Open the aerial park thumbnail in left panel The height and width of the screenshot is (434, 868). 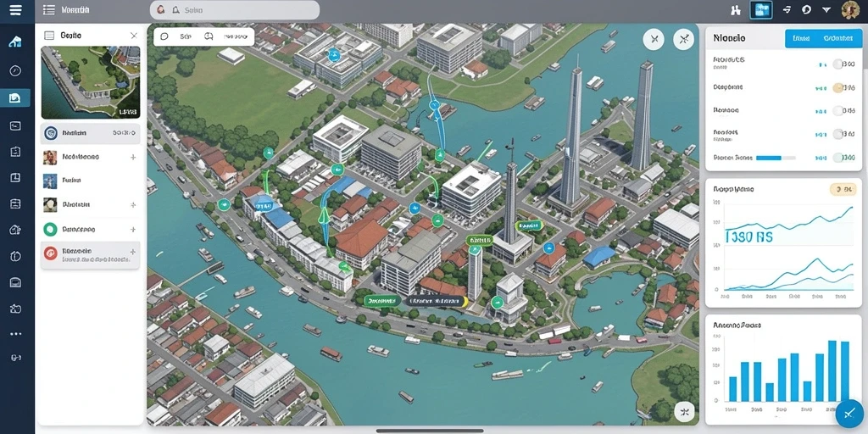coord(91,82)
